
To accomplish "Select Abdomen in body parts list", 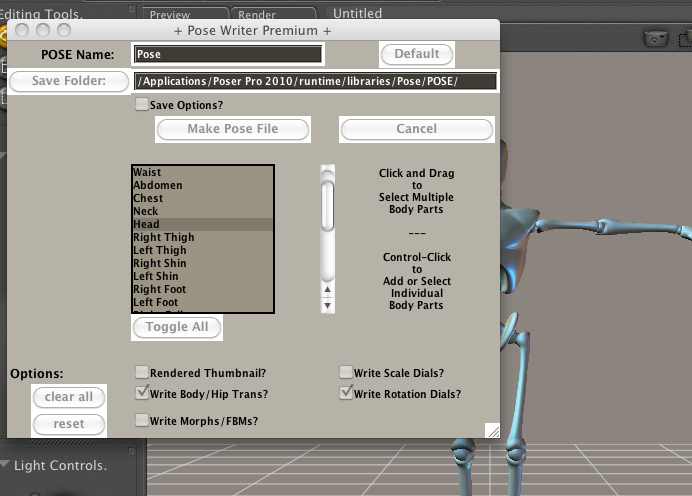I will pyautogui.click(x=203, y=185).
